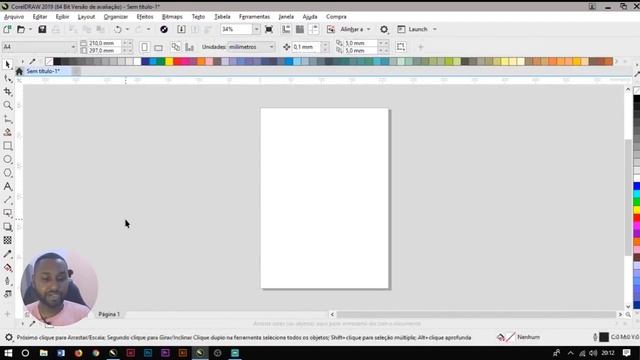Open the Ferramentas menu

254,16
